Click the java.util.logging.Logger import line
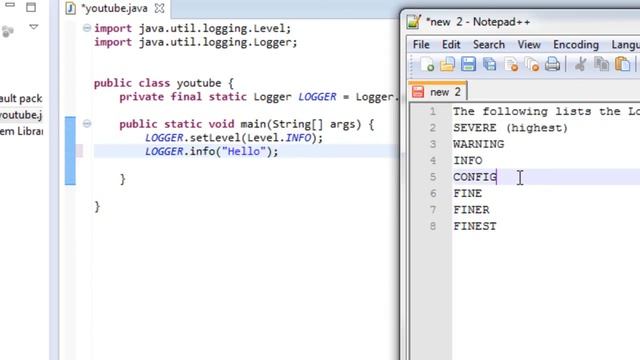This screenshot has width=640, height=360. click(x=196, y=42)
